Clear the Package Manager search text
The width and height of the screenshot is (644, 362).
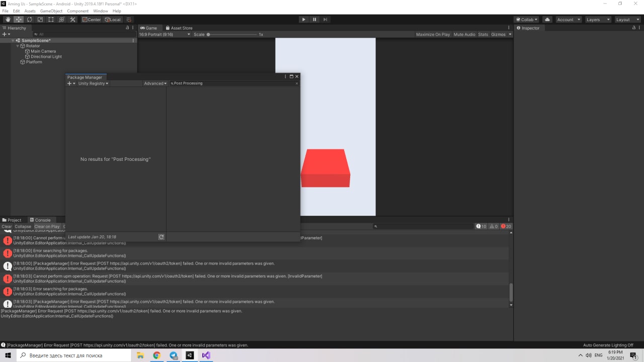[x=296, y=83]
